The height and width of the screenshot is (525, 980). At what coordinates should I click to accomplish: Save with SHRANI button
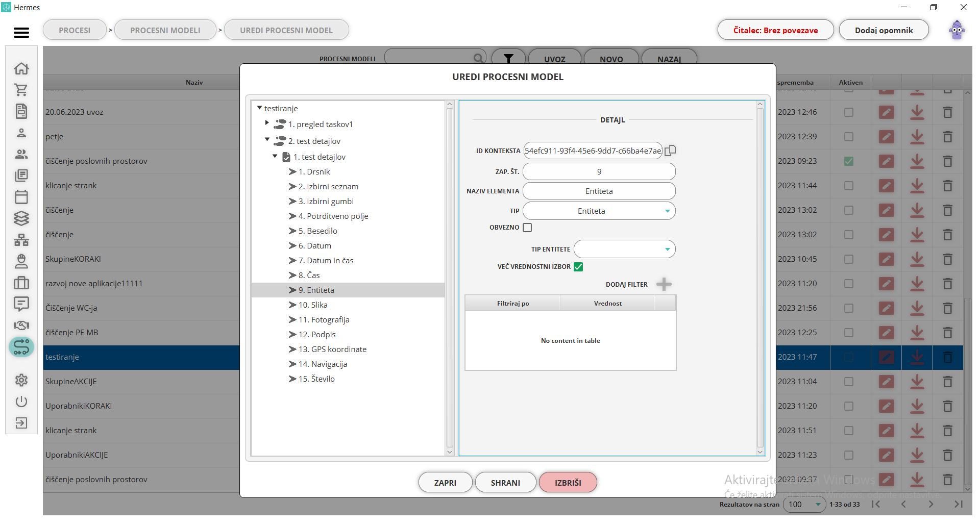(x=505, y=483)
